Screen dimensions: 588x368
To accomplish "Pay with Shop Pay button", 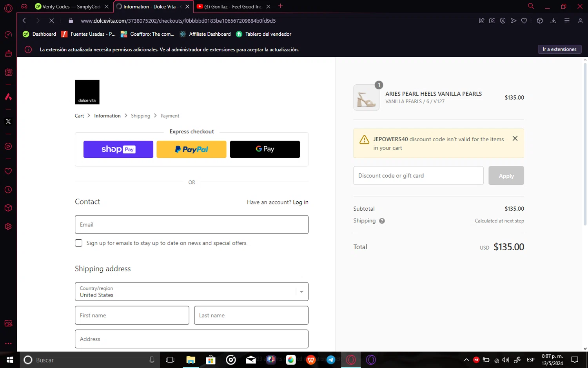I will 118,149.
